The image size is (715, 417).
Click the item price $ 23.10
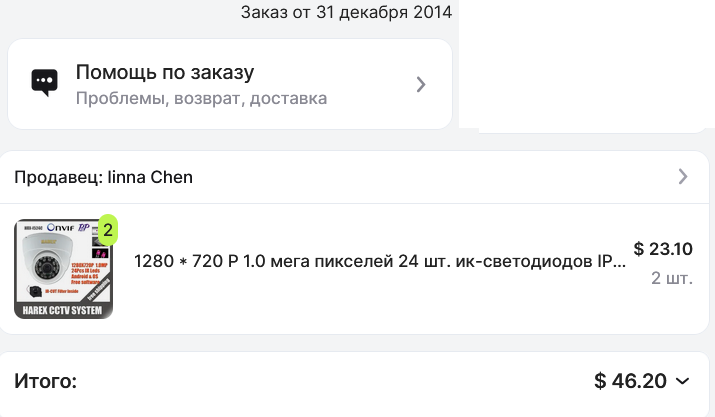[x=663, y=249]
